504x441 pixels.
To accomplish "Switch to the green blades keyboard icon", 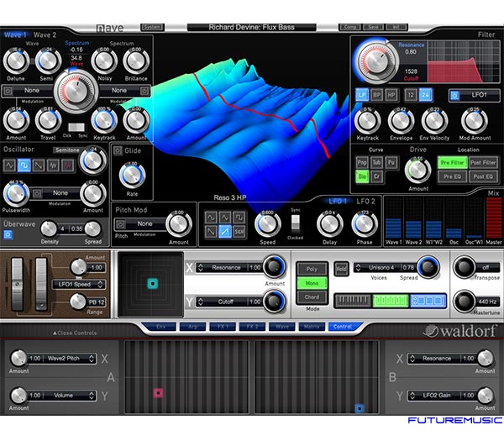I will [391, 302].
